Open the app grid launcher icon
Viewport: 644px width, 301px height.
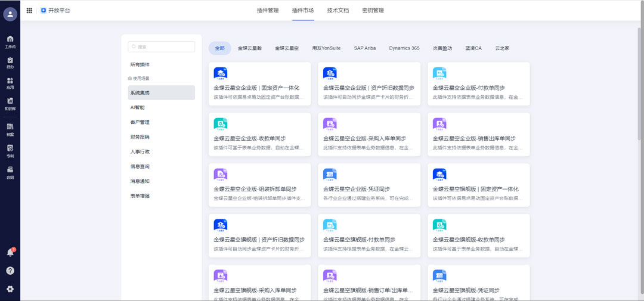29,10
